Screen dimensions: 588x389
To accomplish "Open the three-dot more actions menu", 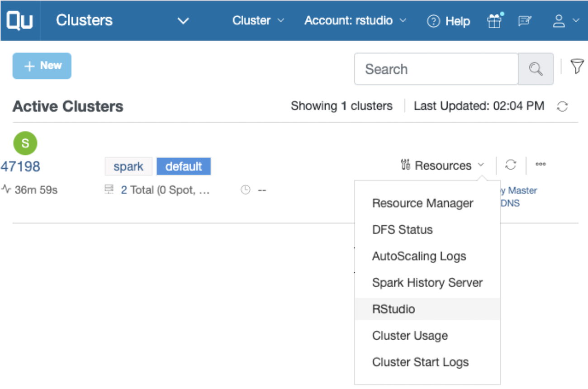I will (x=541, y=165).
